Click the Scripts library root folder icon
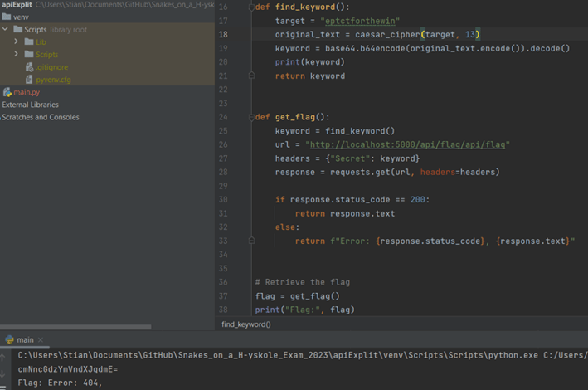 (17, 29)
